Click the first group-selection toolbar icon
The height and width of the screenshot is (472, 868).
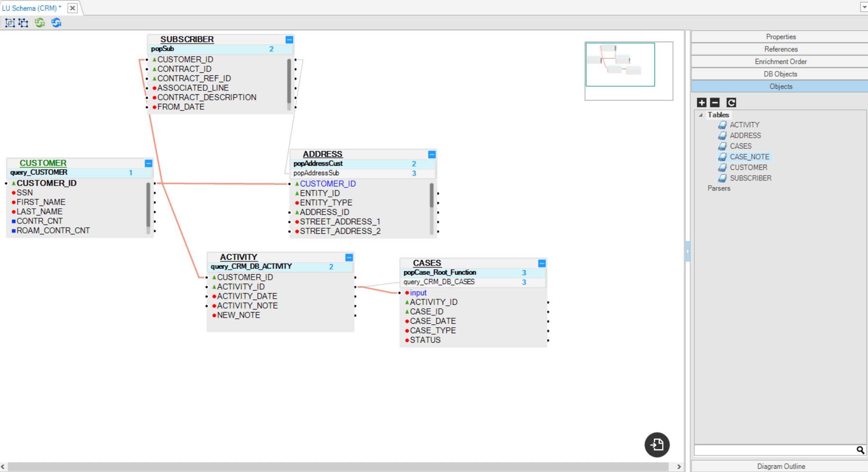pos(10,23)
